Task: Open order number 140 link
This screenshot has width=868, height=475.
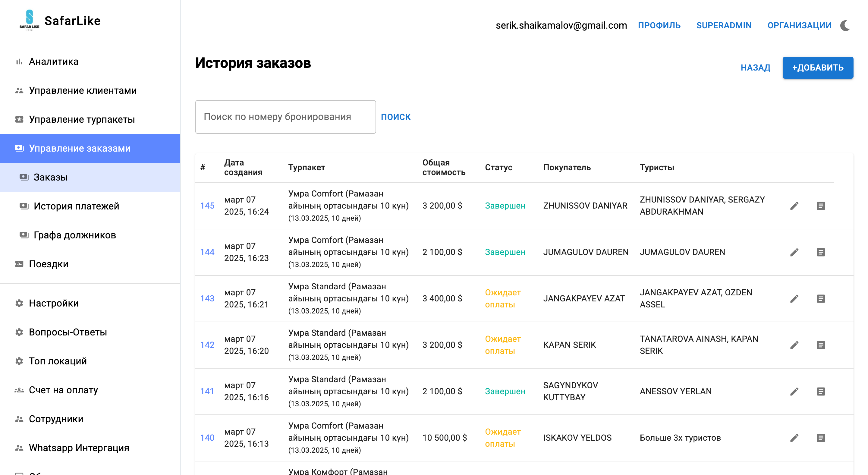Action: pos(207,438)
